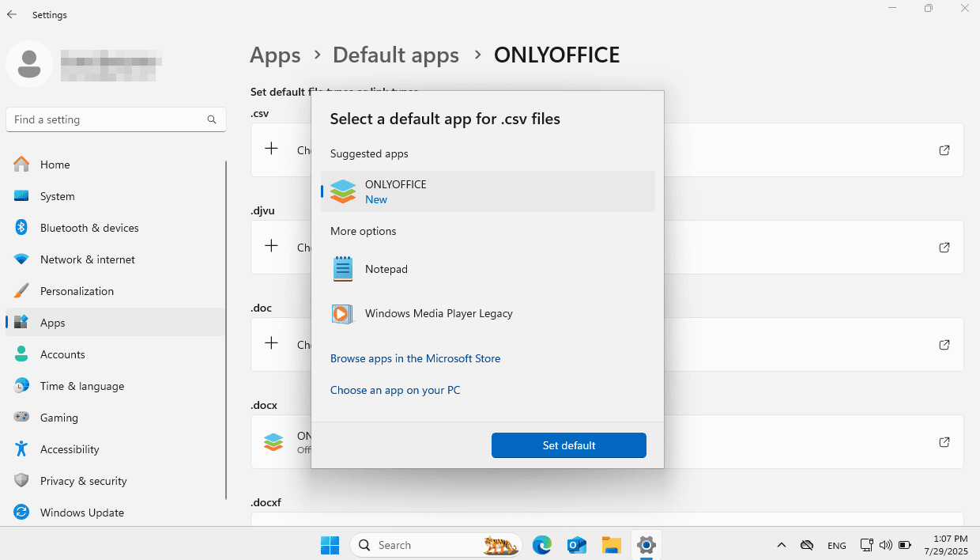Open Windows Update settings

pyautogui.click(x=115, y=513)
